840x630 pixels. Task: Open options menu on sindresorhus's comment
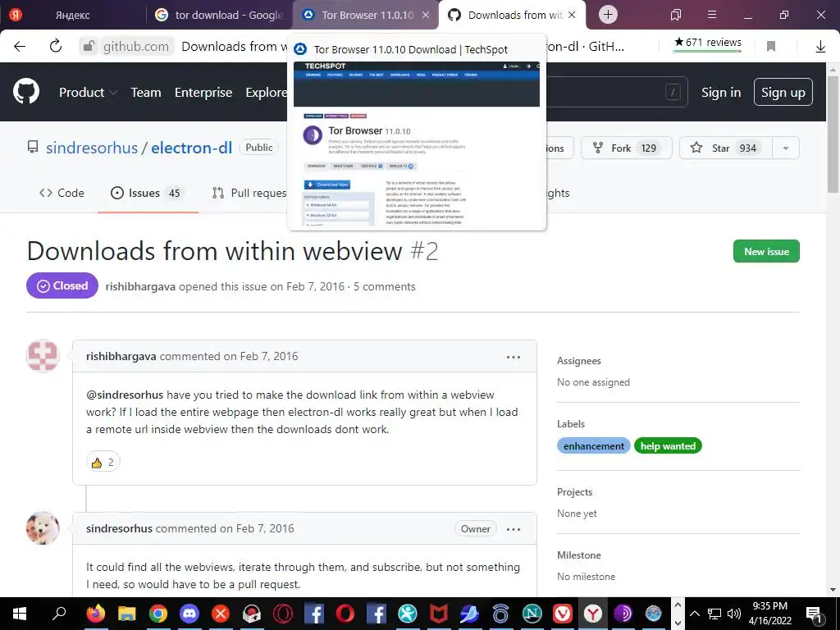pyautogui.click(x=514, y=529)
